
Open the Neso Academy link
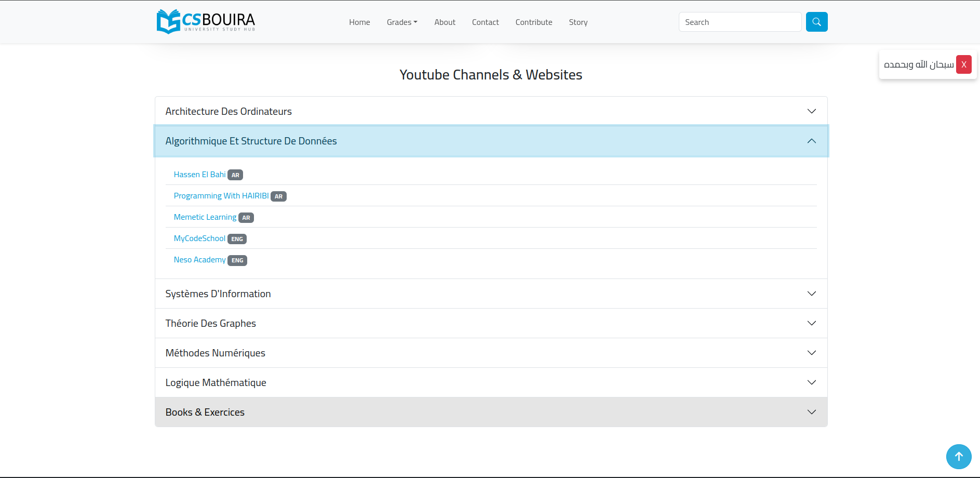click(199, 260)
